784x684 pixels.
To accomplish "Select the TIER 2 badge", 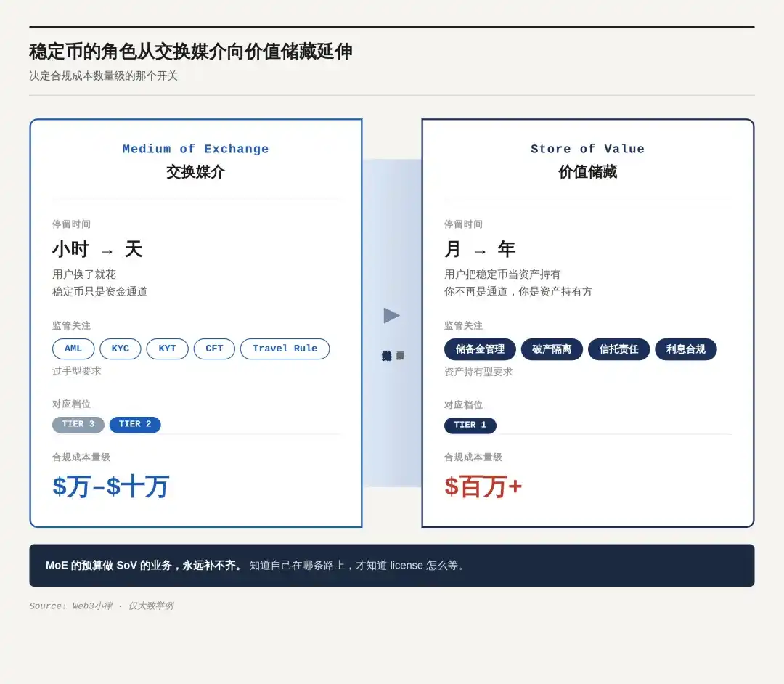I will click(x=135, y=424).
